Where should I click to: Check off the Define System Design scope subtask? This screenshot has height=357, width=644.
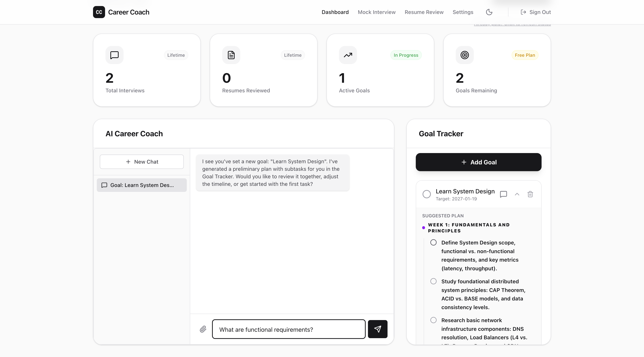tap(433, 242)
